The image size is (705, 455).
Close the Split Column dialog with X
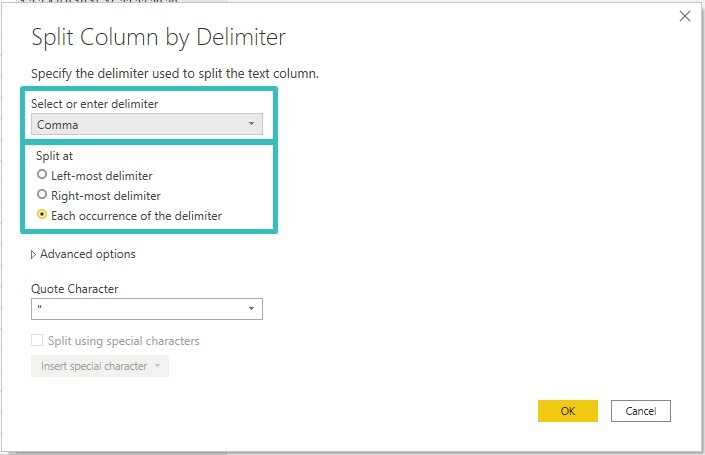[x=685, y=17]
